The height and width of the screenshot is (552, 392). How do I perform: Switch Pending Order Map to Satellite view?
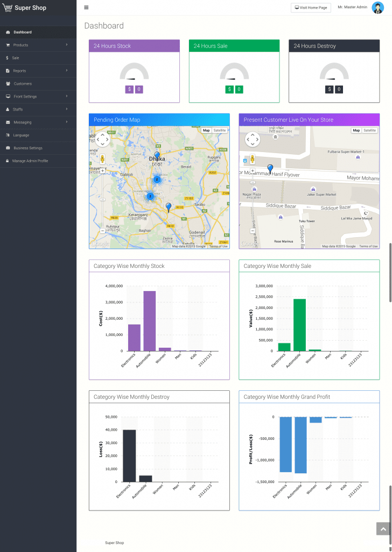(220, 130)
